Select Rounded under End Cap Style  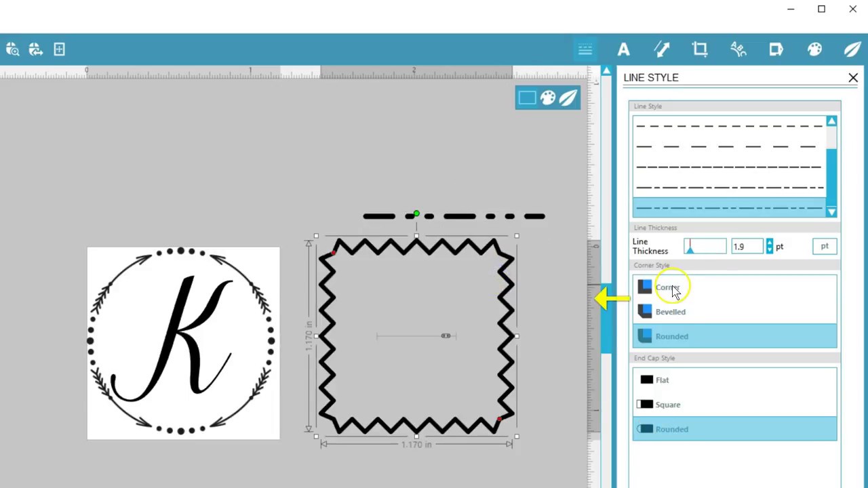pos(734,429)
